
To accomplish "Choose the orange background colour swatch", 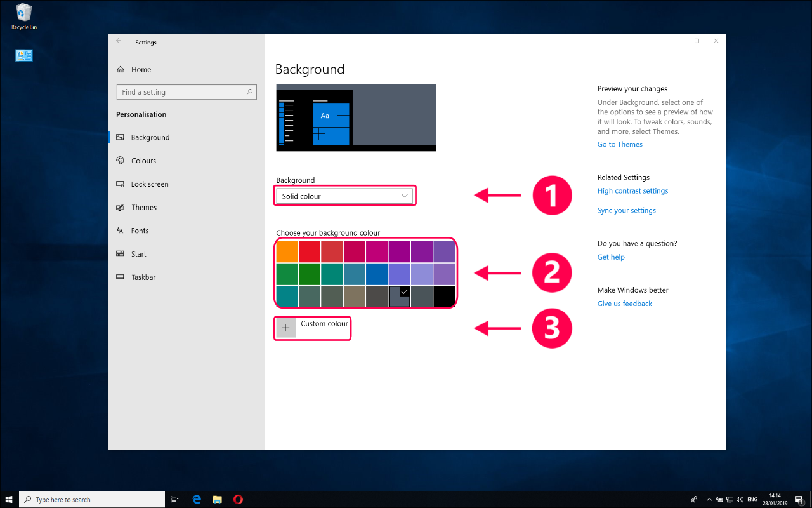I will tap(287, 251).
